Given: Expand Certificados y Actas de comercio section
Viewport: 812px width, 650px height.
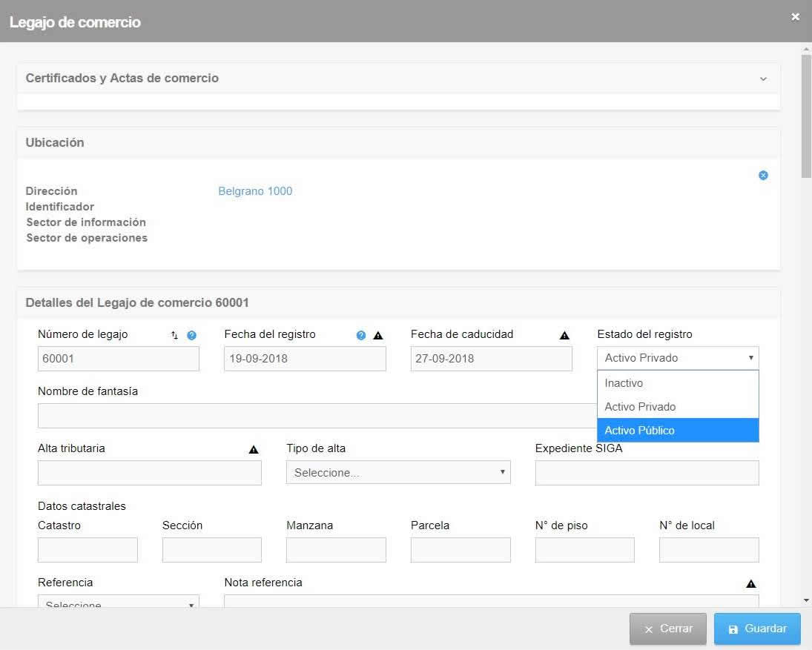Looking at the screenshot, I should pyautogui.click(x=763, y=79).
